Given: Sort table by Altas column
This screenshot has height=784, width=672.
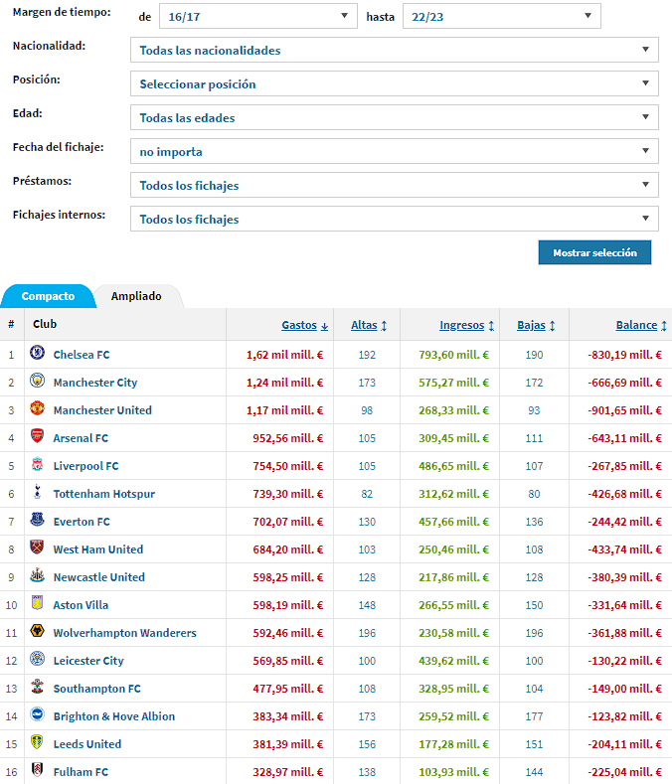Looking at the screenshot, I should [x=369, y=325].
